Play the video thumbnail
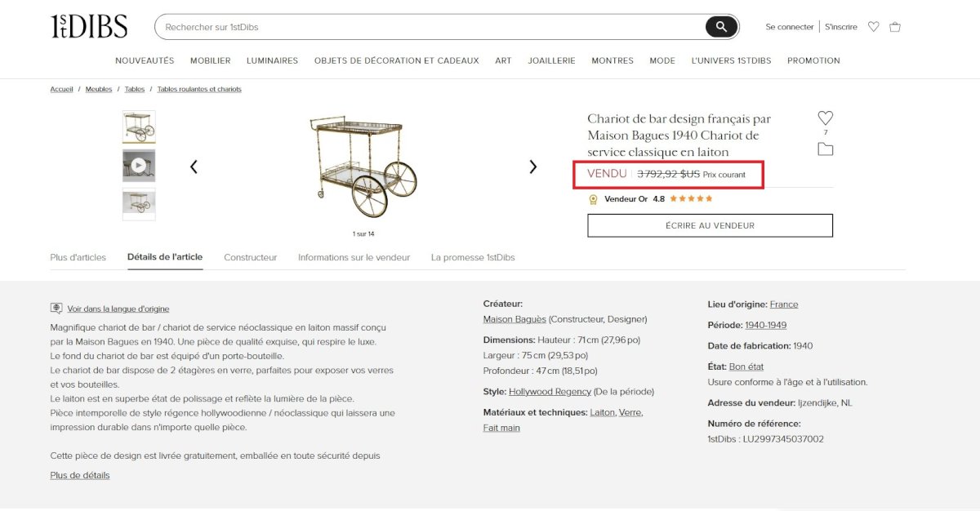 tap(139, 166)
